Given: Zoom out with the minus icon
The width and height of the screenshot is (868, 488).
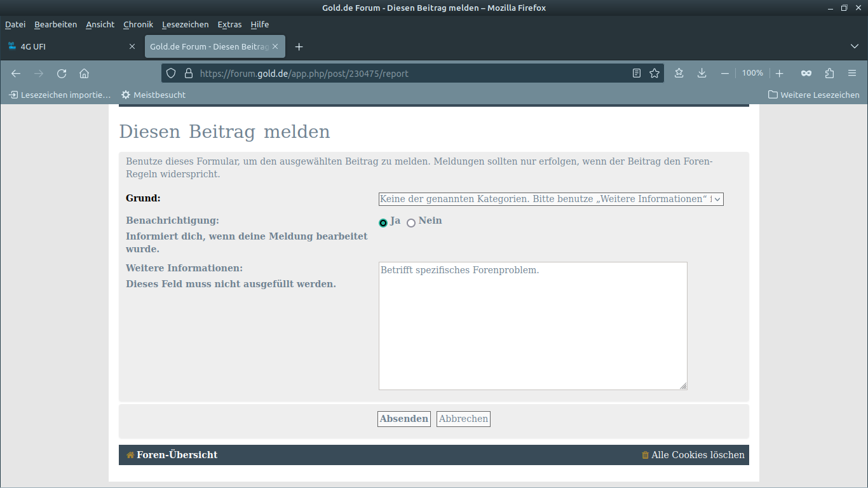Looking at the screenshot, I should pyautogui.click(x=725, y=73).
